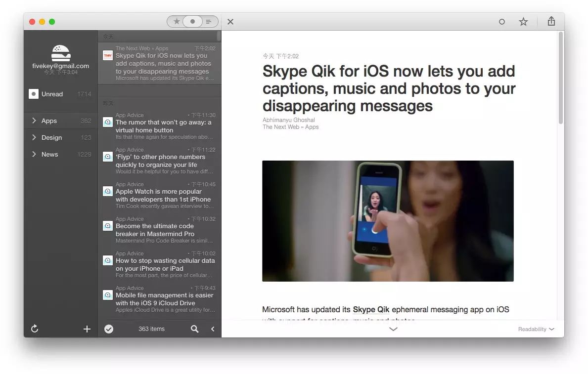Open Apple Watch is more popular article
The image size is (588, 374).
[x=160, y=195]
